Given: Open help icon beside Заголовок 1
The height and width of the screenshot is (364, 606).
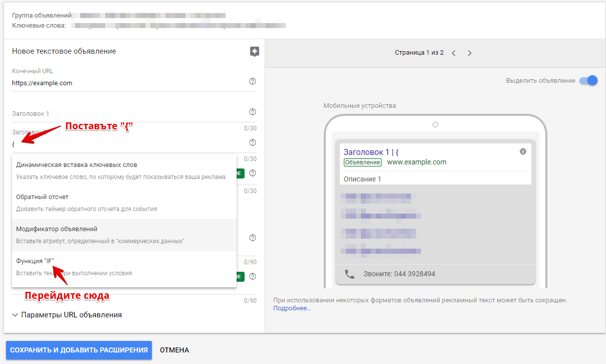Looking at the screenshot, I should (x=253, y=112).
